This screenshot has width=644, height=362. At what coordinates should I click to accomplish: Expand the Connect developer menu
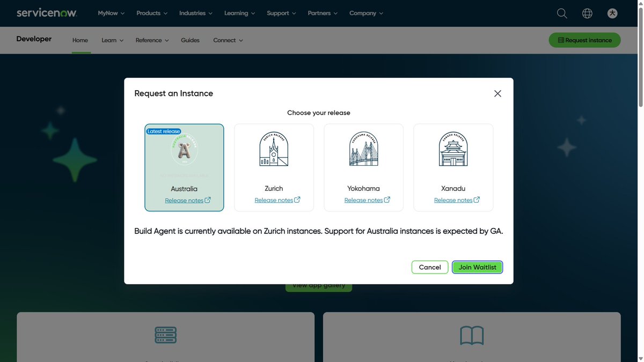click(228, 40)
